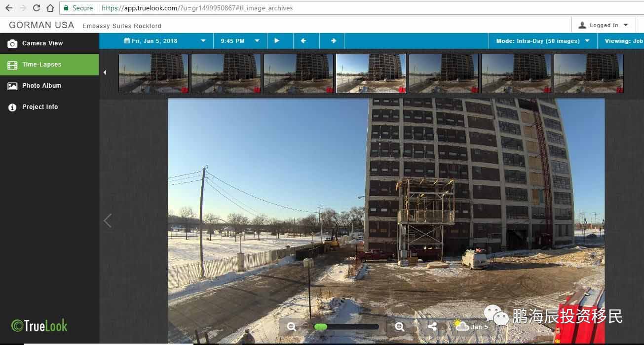644x345 pixels.
Task: Click the main construction site image
Action: tap(386, 221)
